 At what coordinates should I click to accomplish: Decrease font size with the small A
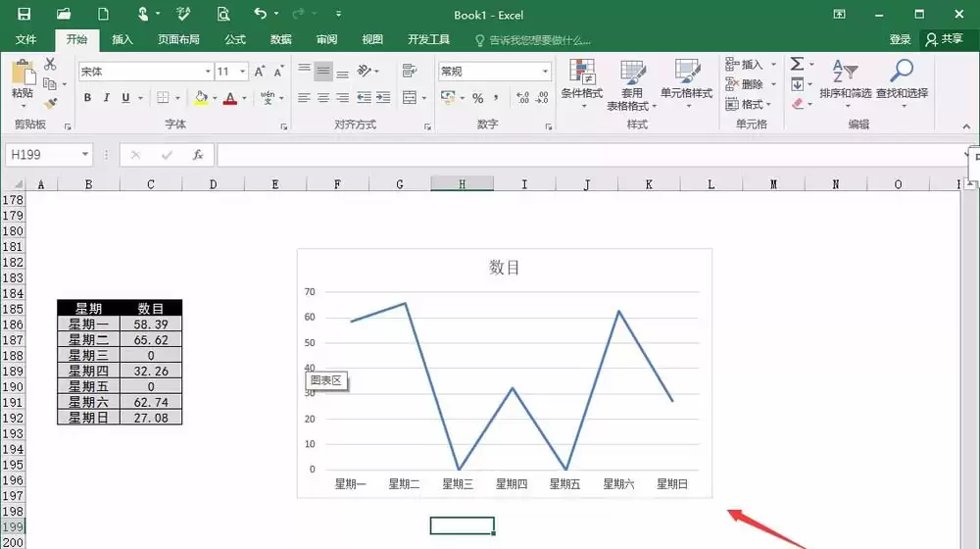click(x=278, y=72)
